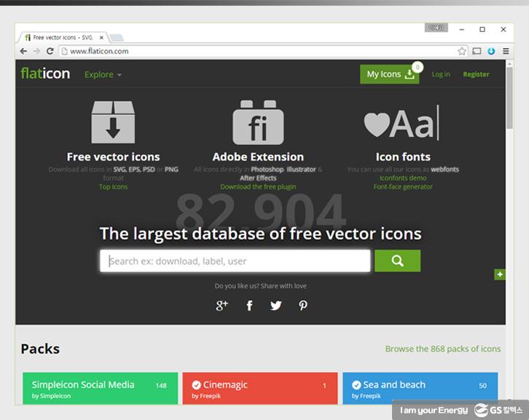Click the Facebook share icon
The width and height of the screenshot is (529, 420).
(x=249, y=306)
